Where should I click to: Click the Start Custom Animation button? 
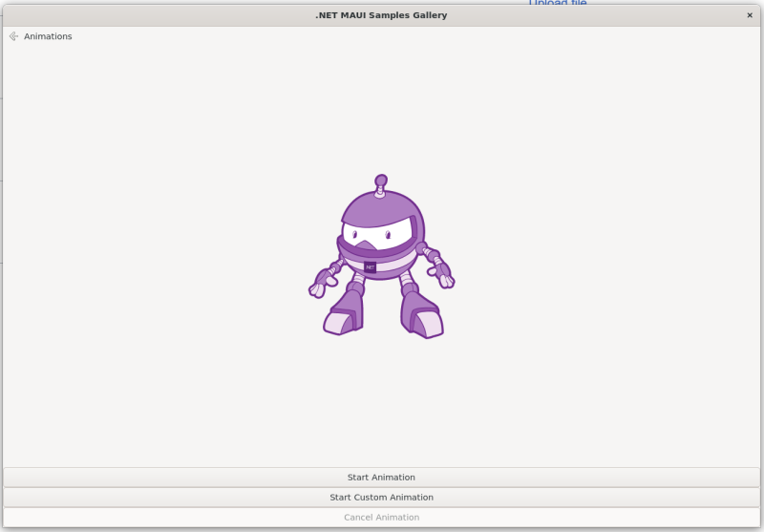[x=381, y=498]
